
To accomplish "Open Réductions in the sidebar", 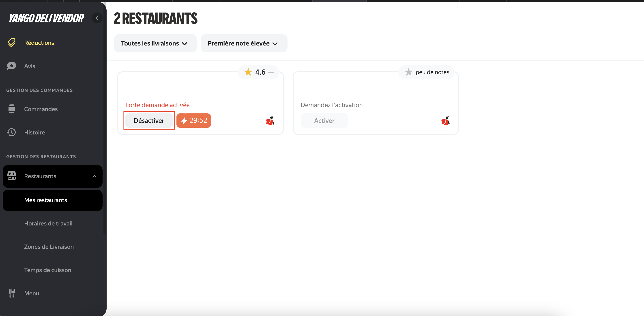I will tap(39, 43).
